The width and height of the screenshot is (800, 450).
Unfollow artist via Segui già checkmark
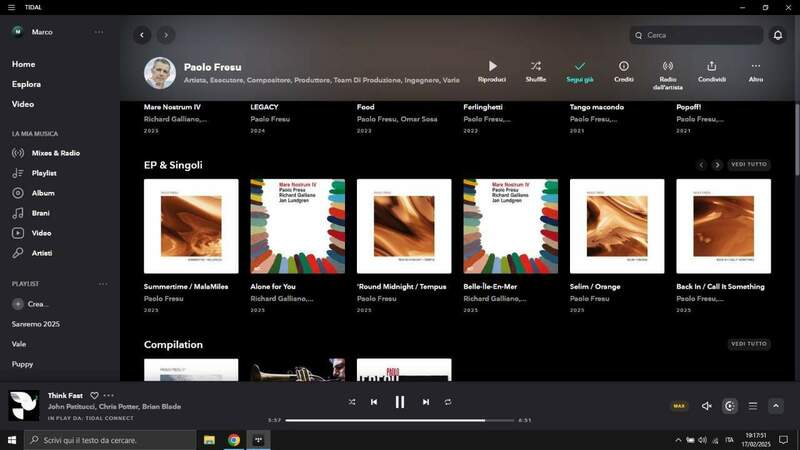[579, 66]
